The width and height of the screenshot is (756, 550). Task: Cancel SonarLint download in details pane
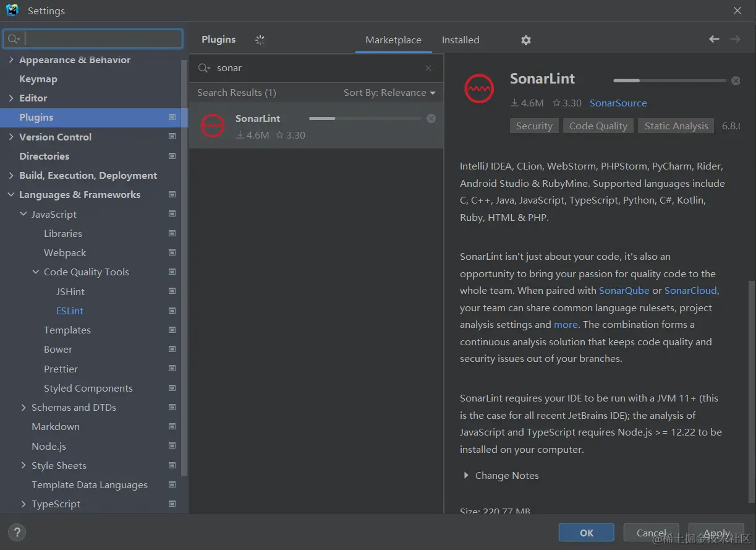click(x=736, y=81)
